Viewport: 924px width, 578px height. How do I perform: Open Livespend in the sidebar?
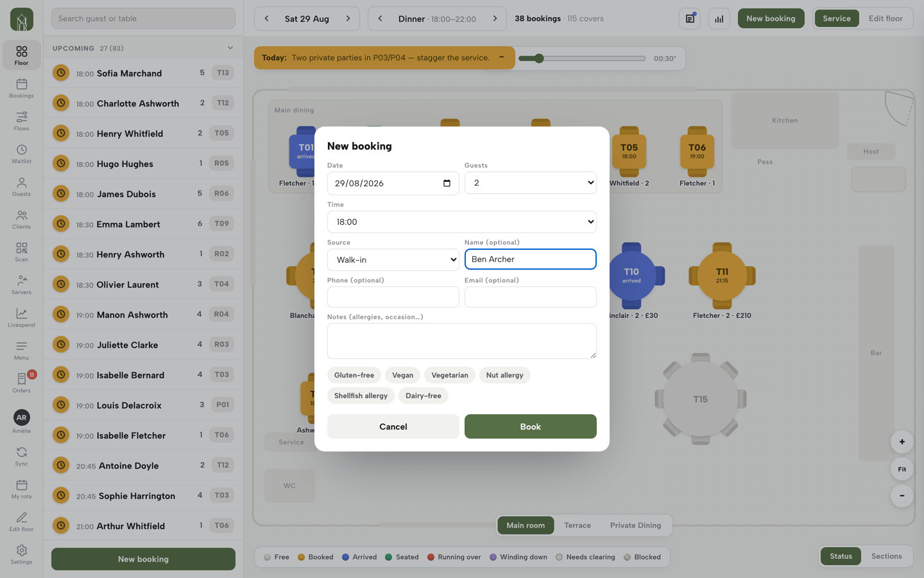(x=21, y=317)
